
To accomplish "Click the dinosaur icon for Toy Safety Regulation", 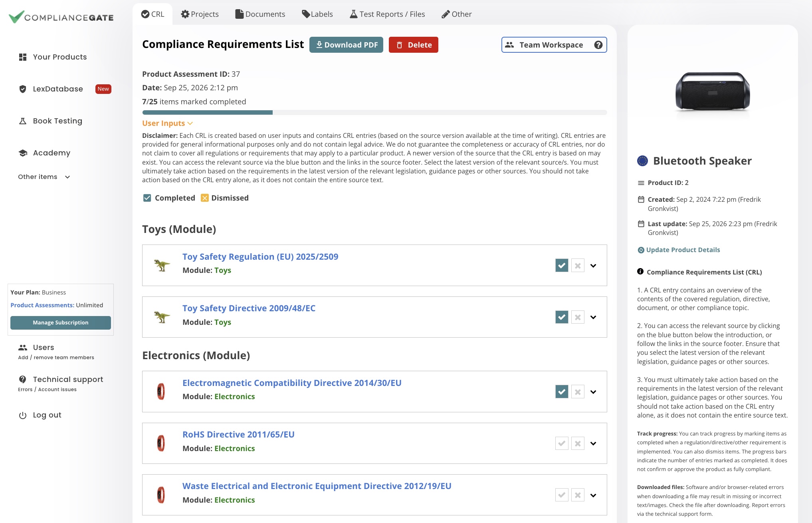I will [x=162, y=265].
